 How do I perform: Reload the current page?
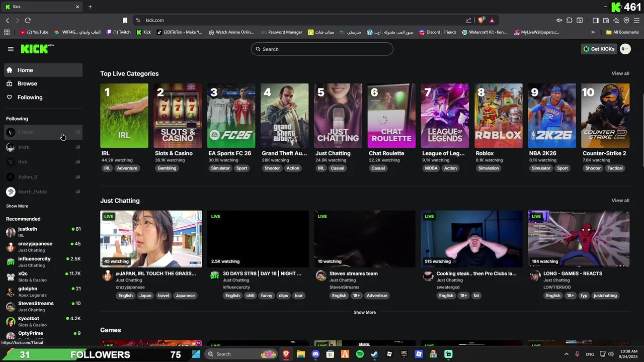(28, 20)
